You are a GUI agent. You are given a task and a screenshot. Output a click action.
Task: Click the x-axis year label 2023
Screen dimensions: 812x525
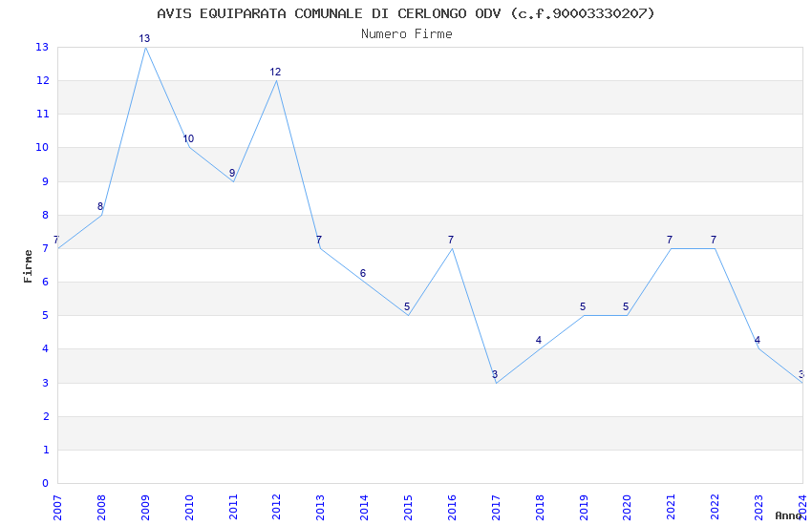pyautogui.click(x=759, y=508)
